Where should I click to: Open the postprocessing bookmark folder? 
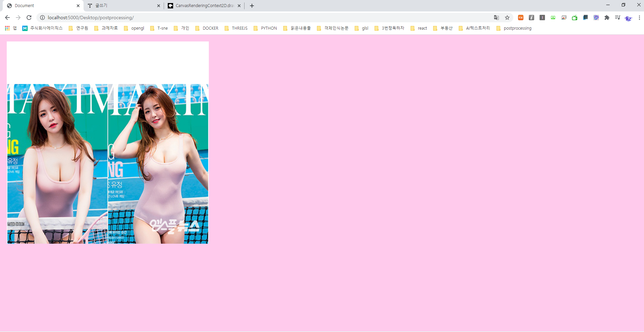514,28
